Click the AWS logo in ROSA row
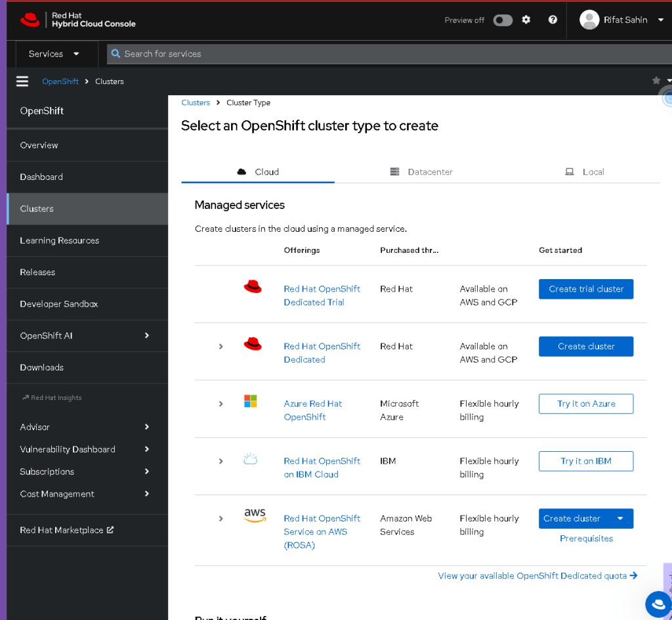The height and width of the screenshot is (620, 672). coord(255,515)
